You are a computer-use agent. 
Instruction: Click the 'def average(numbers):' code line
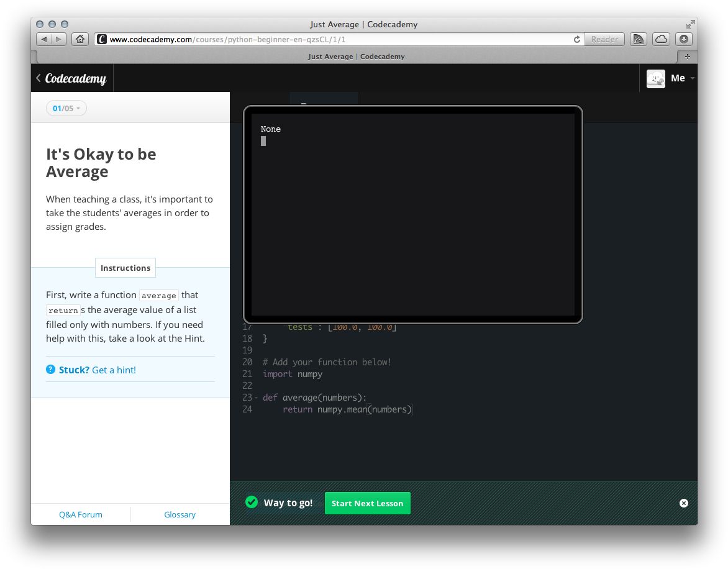tap(314, 398)
